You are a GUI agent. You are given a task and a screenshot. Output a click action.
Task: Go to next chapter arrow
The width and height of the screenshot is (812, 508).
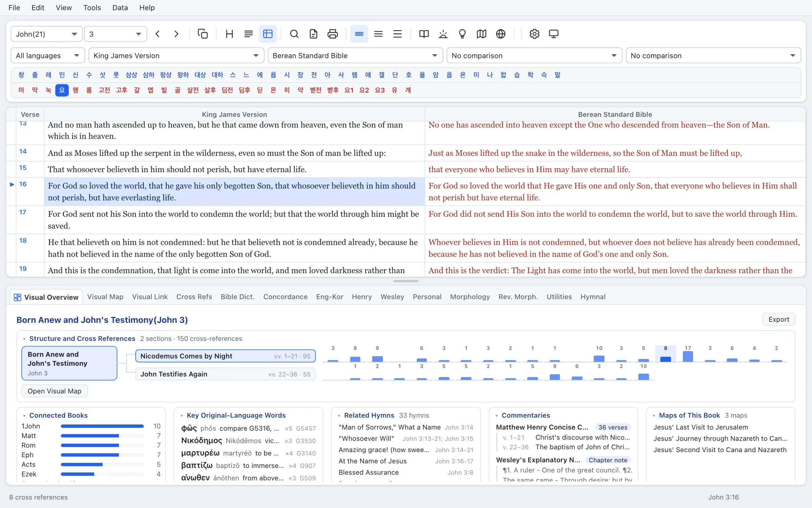click(x=176, y=34)
